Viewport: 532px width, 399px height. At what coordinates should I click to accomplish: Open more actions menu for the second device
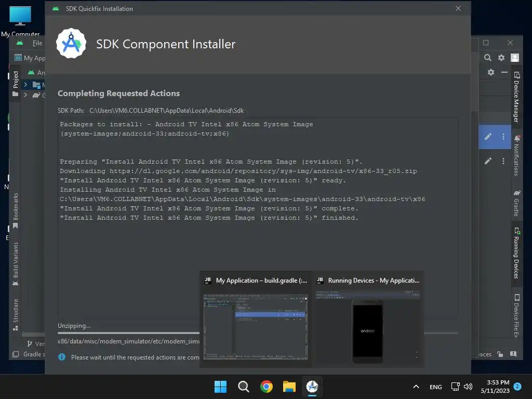[x=503, y=161]
